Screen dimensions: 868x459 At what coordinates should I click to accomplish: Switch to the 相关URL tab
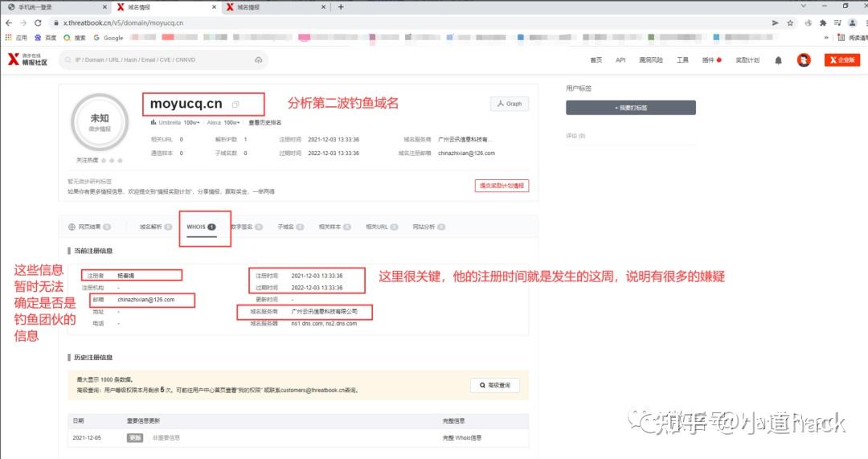[x=382, y=227]
